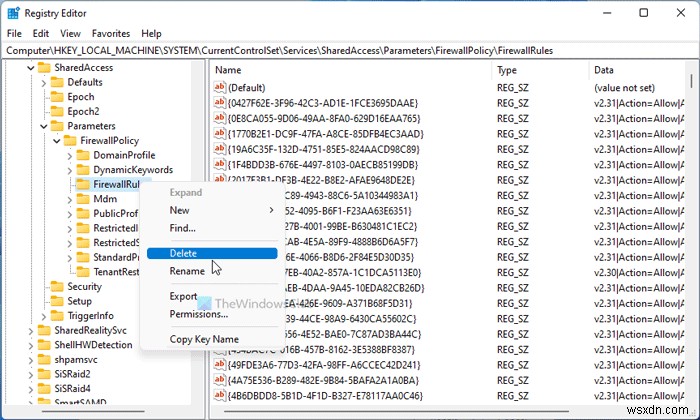Image resolution: width=700 pixels, height=420 pixels.
Task: Click the Mdm folder icon
Action: (83, 199)
